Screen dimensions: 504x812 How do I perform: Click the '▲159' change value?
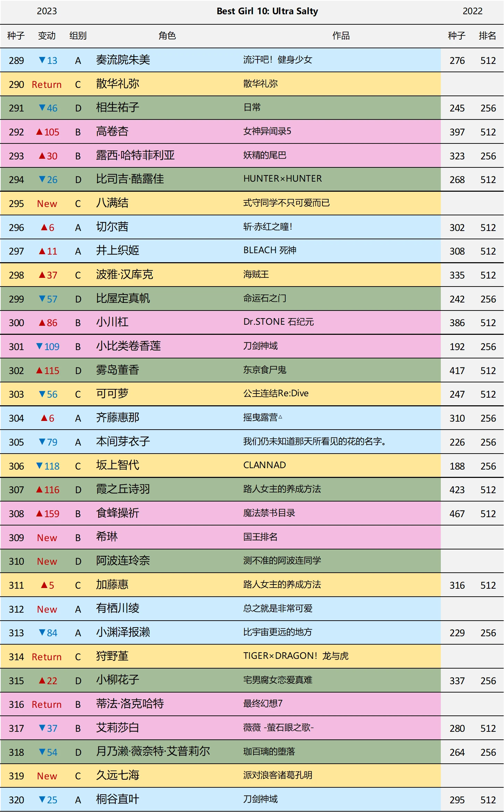click(x=48, y=514)
